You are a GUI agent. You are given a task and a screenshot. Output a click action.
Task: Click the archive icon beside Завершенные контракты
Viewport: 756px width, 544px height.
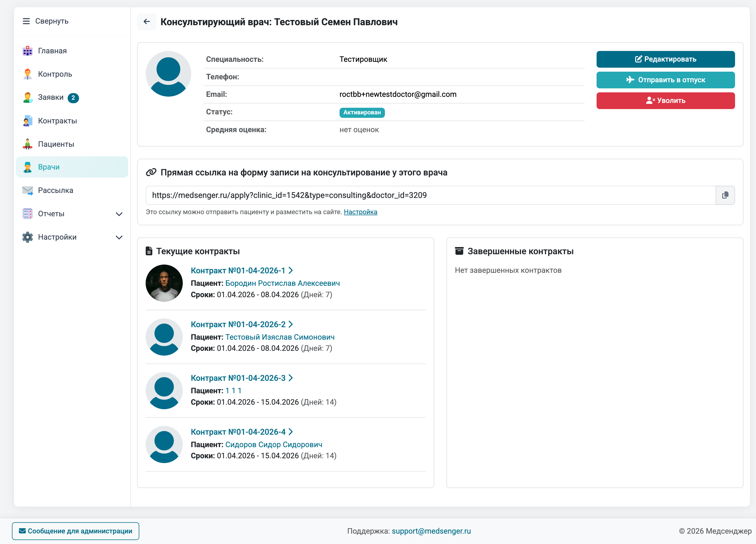pos(459,251)
